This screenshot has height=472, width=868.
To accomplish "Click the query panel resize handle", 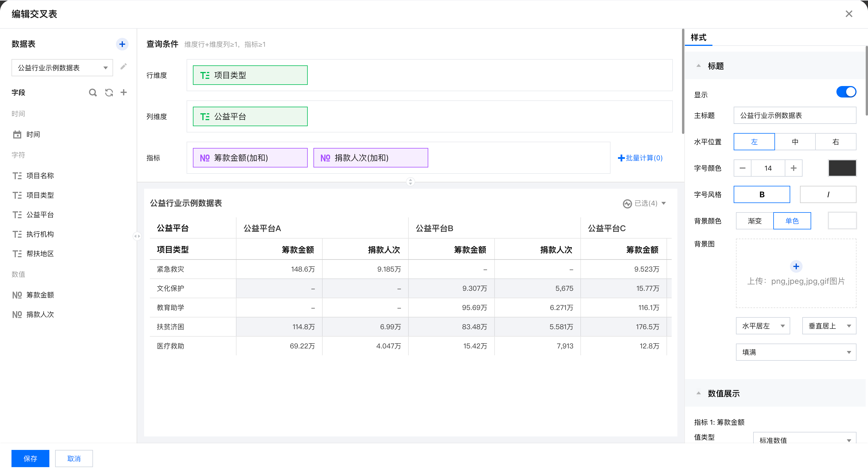I will [410, 182].
